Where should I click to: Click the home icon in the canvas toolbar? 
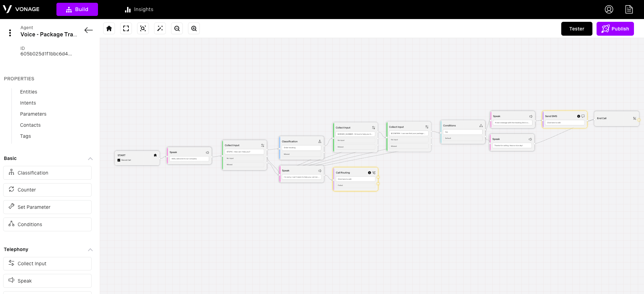(x=109, y=28)
